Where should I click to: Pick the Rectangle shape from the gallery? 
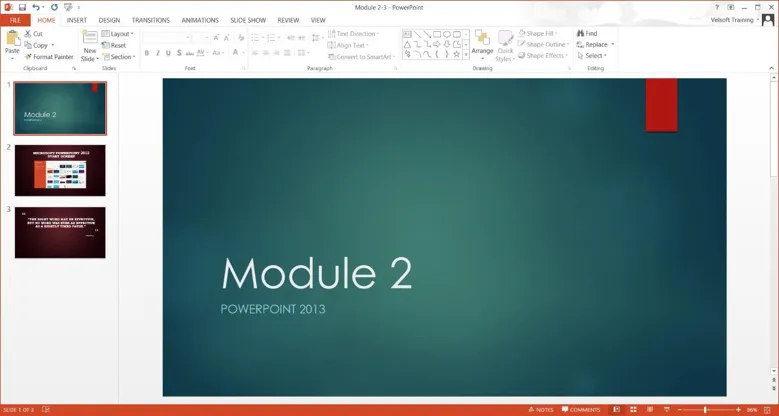pyautogui.click(x=437, y=34)
